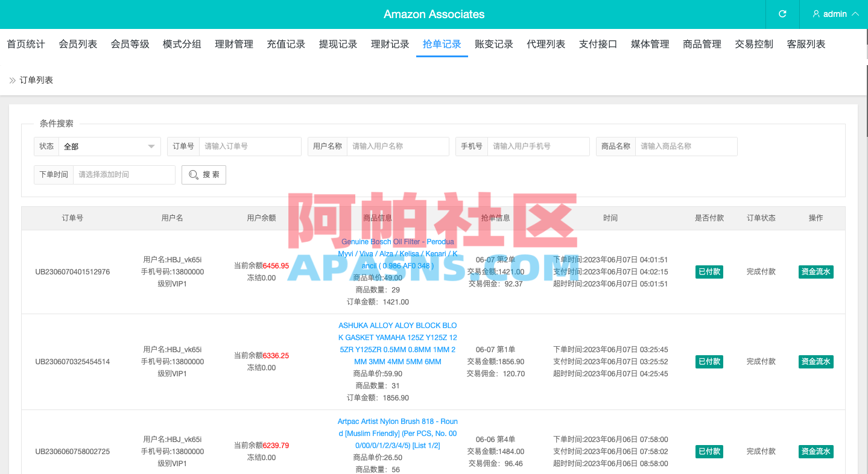Open 媒体管理 tab
Viewport: 868px width, 474px height.
(650, 44)
